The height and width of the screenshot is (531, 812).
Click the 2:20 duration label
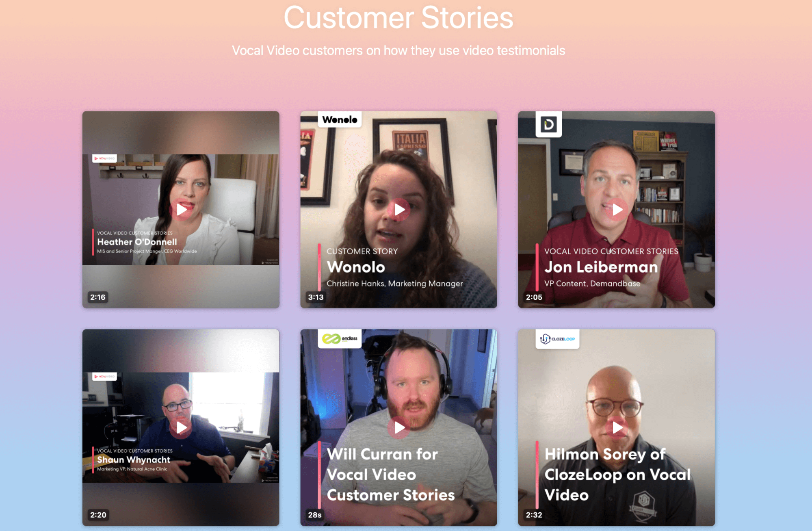(x=98, y=515)
